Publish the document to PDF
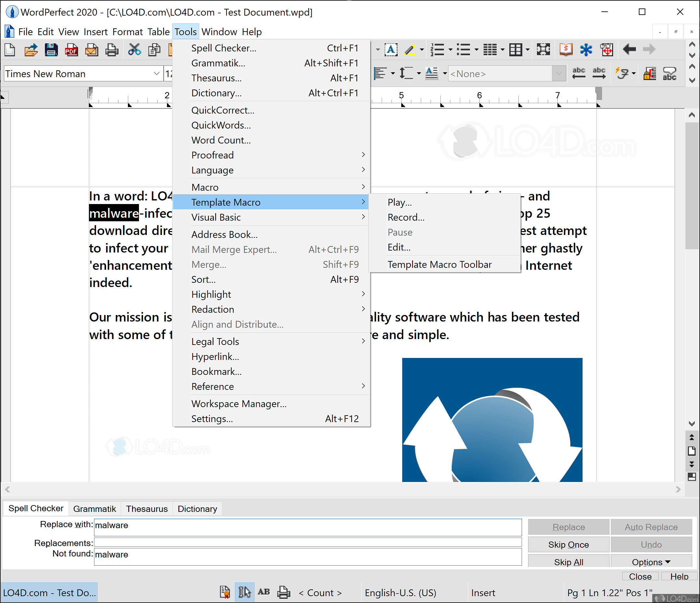Image resolution: width=700 pixels, height=603 pixels. [71, 50]
